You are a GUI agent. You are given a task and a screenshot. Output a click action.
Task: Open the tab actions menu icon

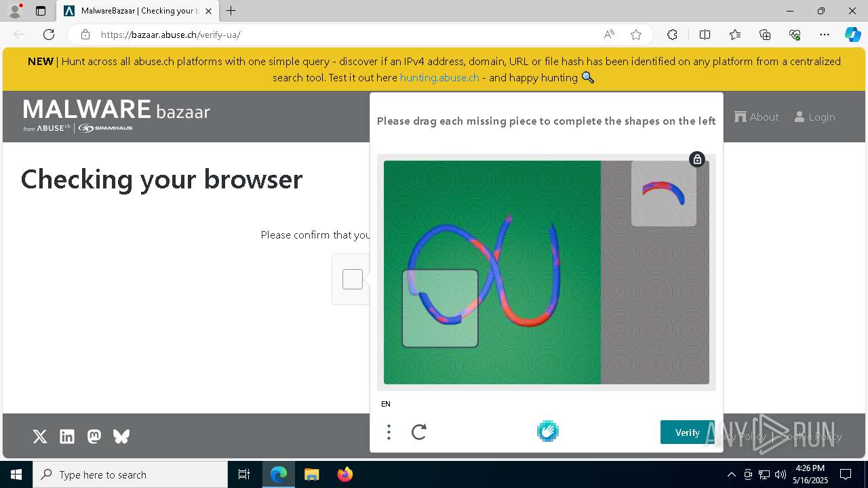pyautogui.click(x=41, y=11)
